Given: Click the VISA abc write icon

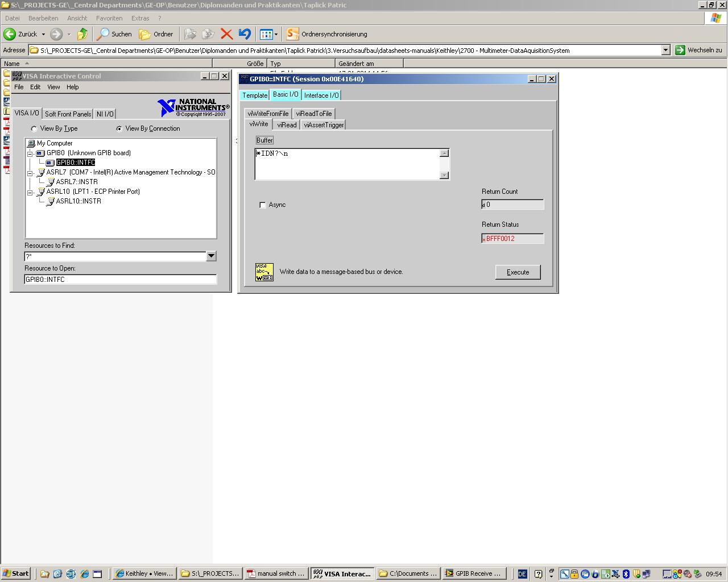Looking at the screenshot, I should point(264,272).
